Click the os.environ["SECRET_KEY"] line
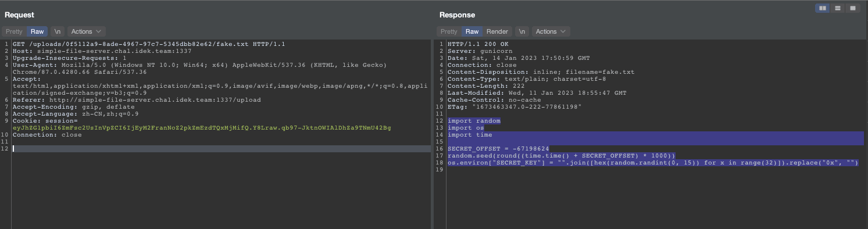The height and width of the screenshot is (229, 868). click(x=653, y=163)
